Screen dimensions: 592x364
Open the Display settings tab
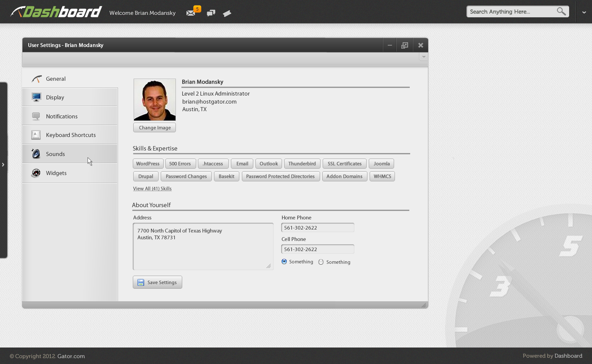(x=70, y=97)
